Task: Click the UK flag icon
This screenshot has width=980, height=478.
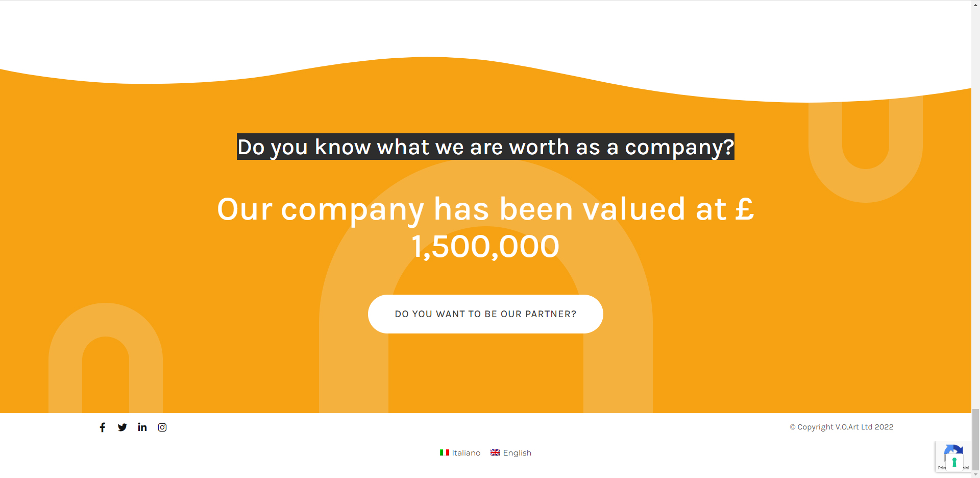Action: coord(495,452)
